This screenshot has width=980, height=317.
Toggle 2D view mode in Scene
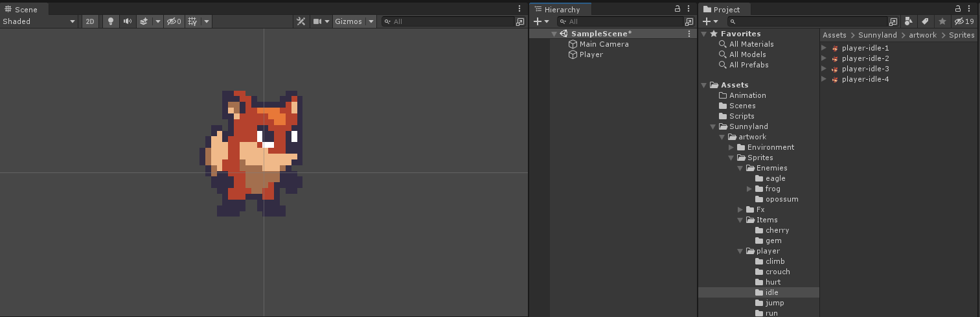point(90,21)
